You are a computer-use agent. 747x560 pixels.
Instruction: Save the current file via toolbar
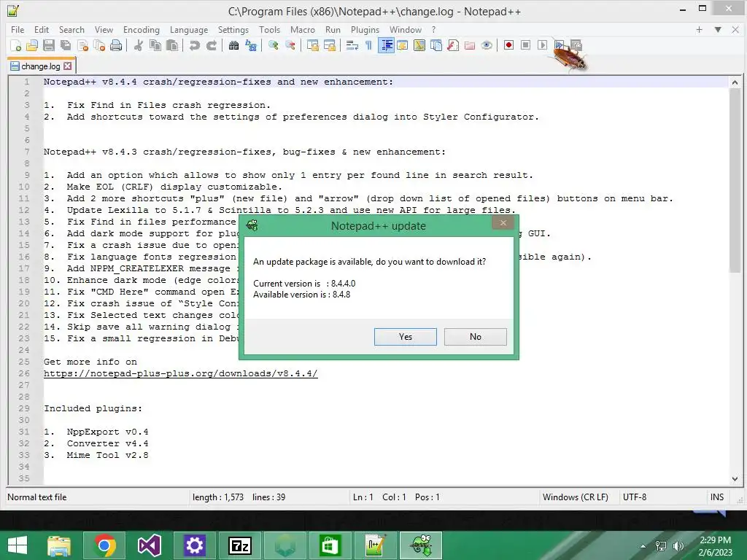point(49,46)
